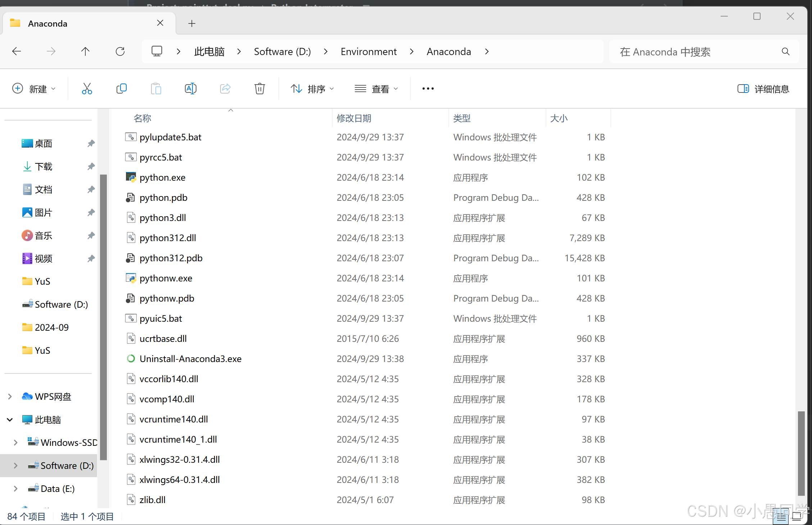
Task: Open 文档 in quick access
Action: 37,190
